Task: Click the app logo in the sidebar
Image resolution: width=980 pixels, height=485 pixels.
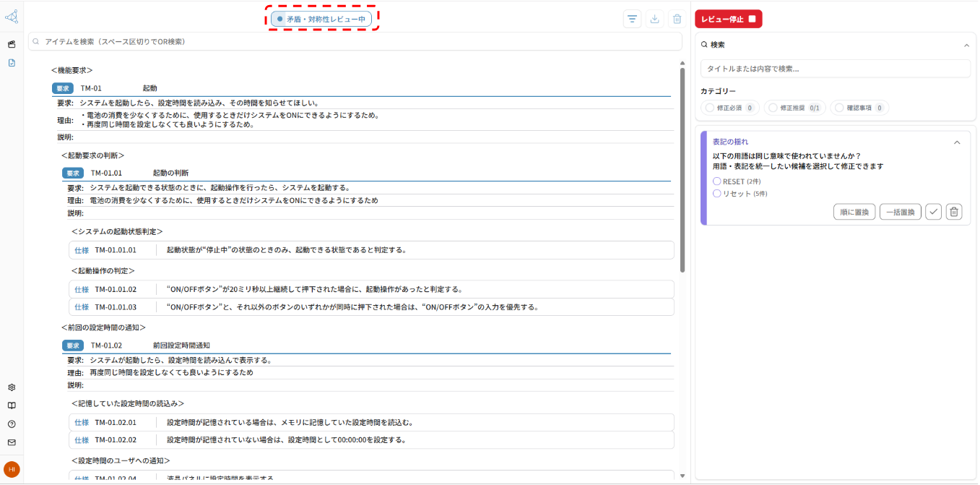Action: 12,17
